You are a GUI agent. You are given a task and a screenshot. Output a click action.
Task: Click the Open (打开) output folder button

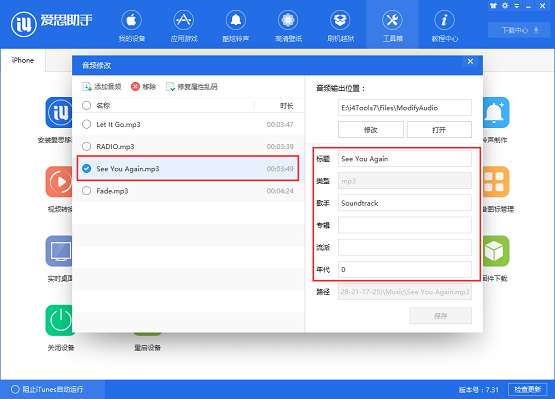click(439, 130)
